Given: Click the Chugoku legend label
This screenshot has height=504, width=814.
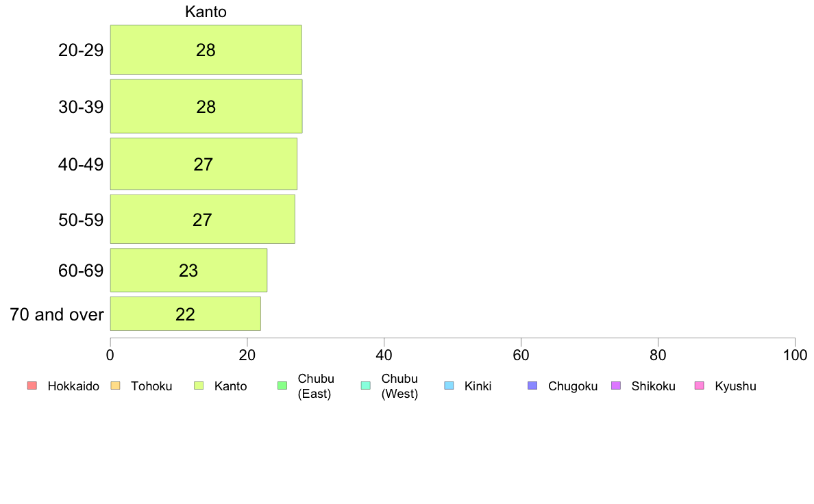Looking at the screenshot, I should pos(573,386).
